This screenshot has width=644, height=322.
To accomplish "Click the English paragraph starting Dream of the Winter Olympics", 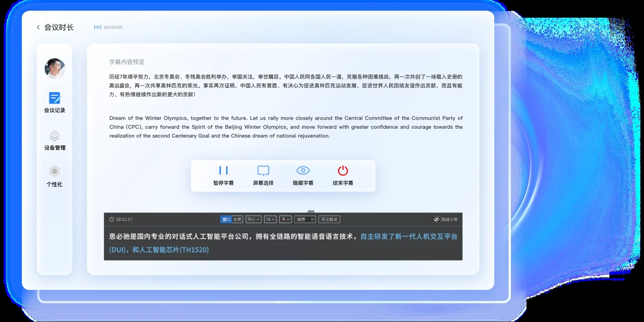I will 286,127.
